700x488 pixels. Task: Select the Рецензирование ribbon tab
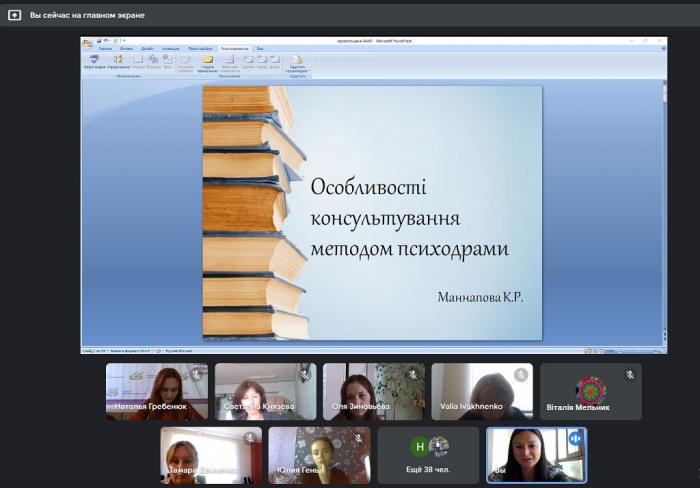coord(234,48)
